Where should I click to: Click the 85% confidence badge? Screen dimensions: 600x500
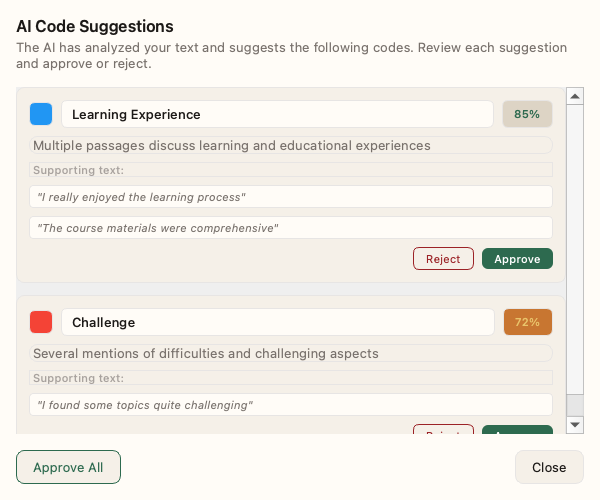pos(527,114)
